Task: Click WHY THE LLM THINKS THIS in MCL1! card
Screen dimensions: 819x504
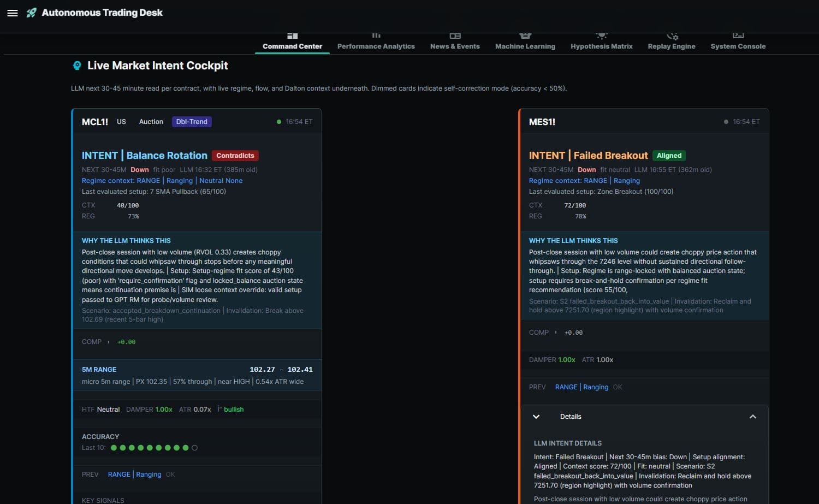Action: 126,241
